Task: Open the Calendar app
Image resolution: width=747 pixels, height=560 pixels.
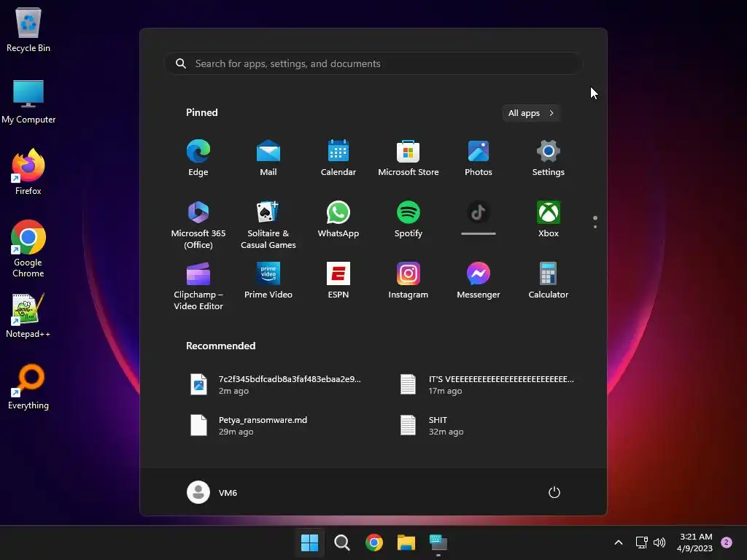Action: (x=338, y=158)
